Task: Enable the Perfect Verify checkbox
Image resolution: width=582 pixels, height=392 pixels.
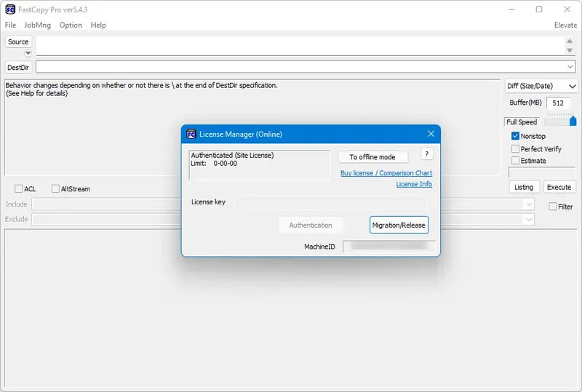Action: (x=515, y=148)
